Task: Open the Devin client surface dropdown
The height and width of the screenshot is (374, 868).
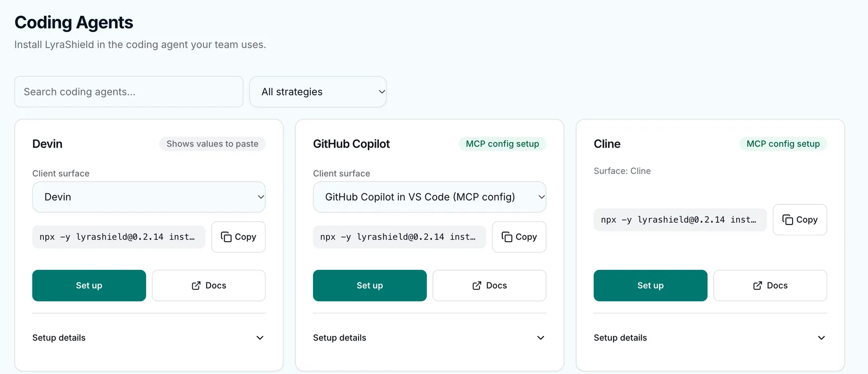Action: coord(149,197)
